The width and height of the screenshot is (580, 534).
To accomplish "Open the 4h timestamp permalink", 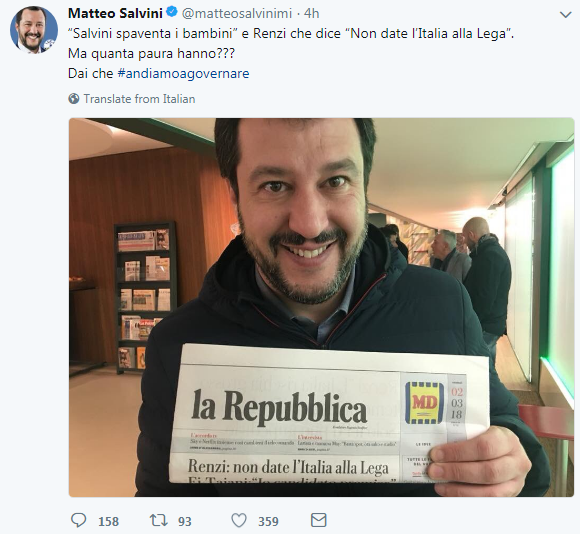I will click(x=311, y=13).
